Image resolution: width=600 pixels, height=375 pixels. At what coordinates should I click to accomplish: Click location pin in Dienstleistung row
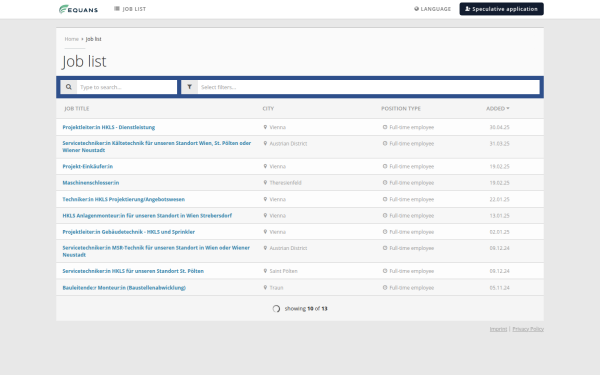(x=265, y=127)
